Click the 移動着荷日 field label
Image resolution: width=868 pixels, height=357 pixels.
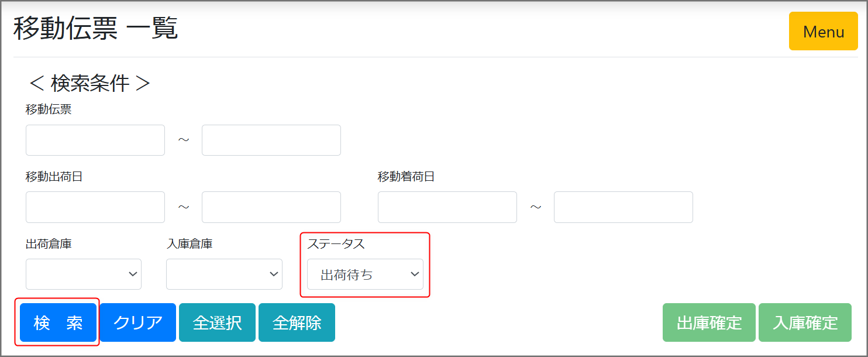[406, 176]
